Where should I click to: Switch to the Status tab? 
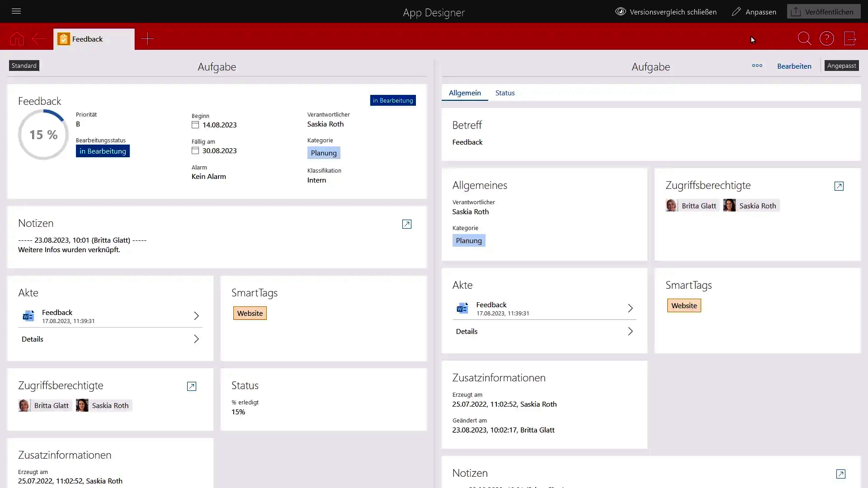click(505, 93)
